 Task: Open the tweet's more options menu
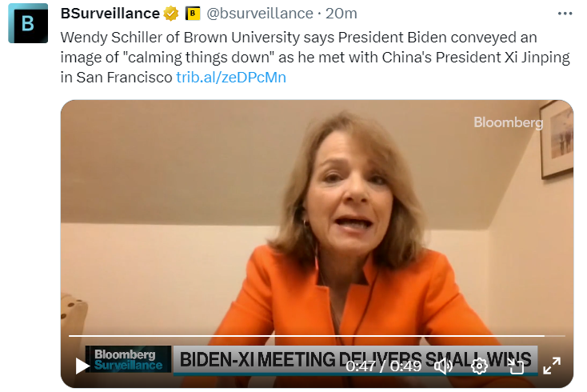tap(565, 14)
